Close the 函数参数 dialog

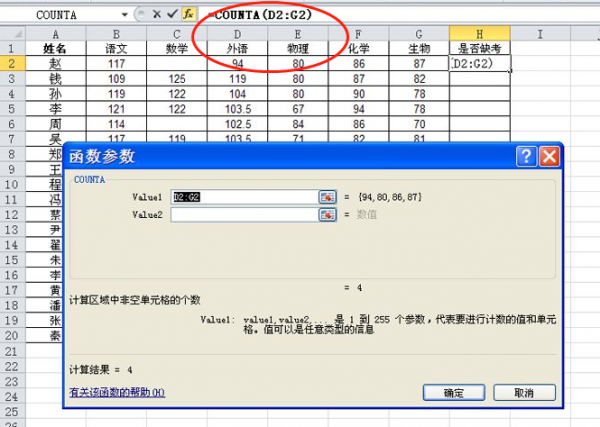point(549,156)
